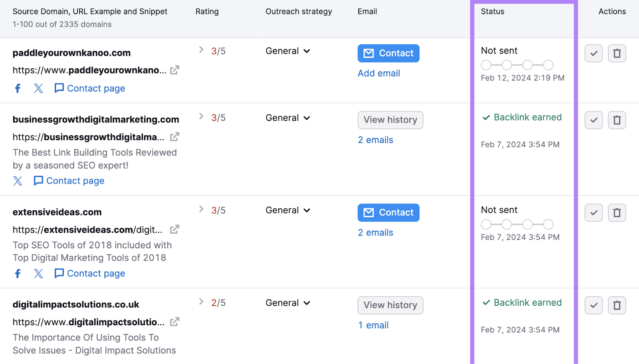
Task: Open the General outreach strategy dropdown for paddleyourownkanoo.com
Action: (x=287, y=51)
